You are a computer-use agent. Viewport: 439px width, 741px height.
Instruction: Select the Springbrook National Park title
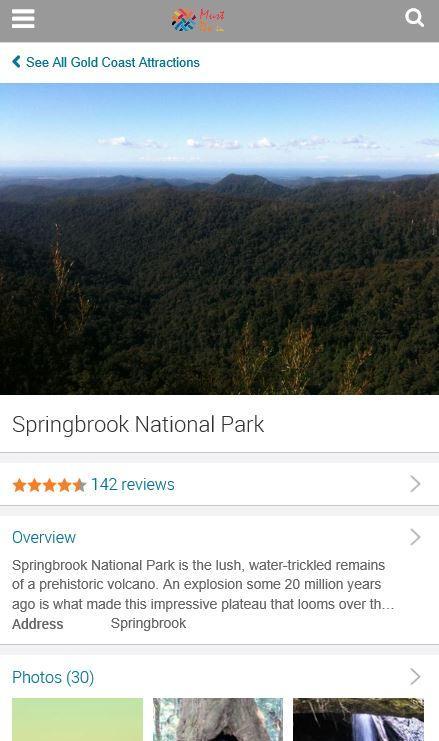138,424
